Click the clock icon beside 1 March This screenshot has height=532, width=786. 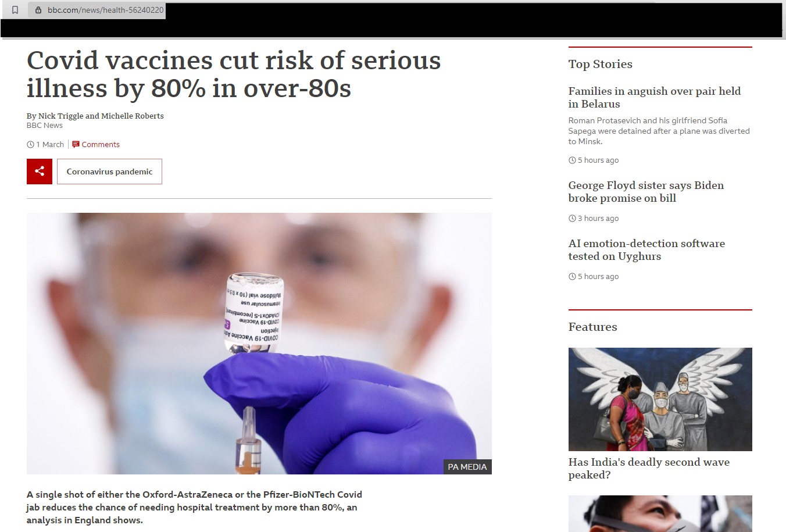30,144
